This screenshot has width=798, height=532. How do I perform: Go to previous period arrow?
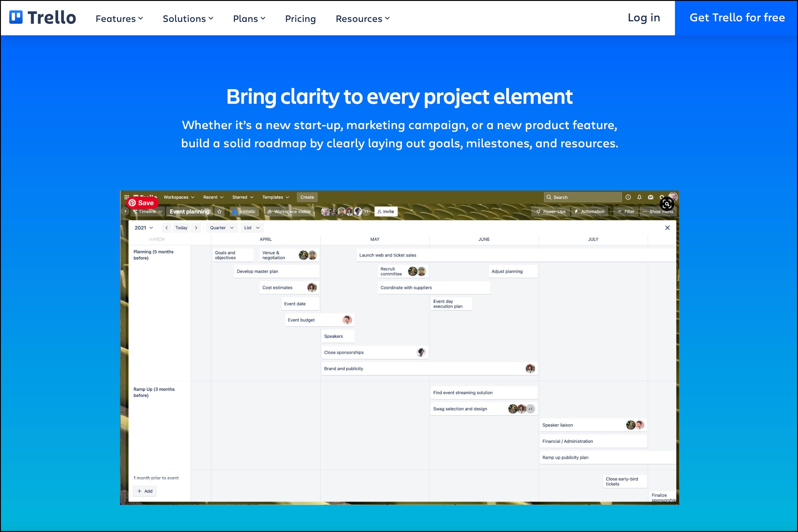coord(166,228)
